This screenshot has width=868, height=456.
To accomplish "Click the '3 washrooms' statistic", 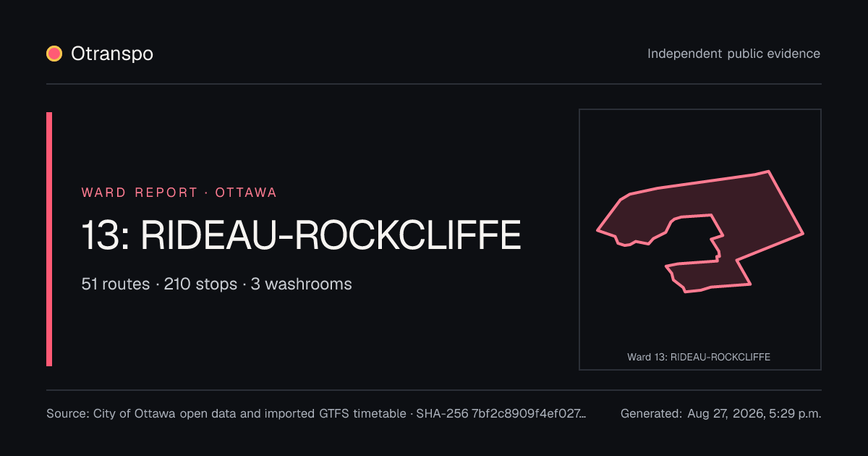I will click(x=301, y=284).
